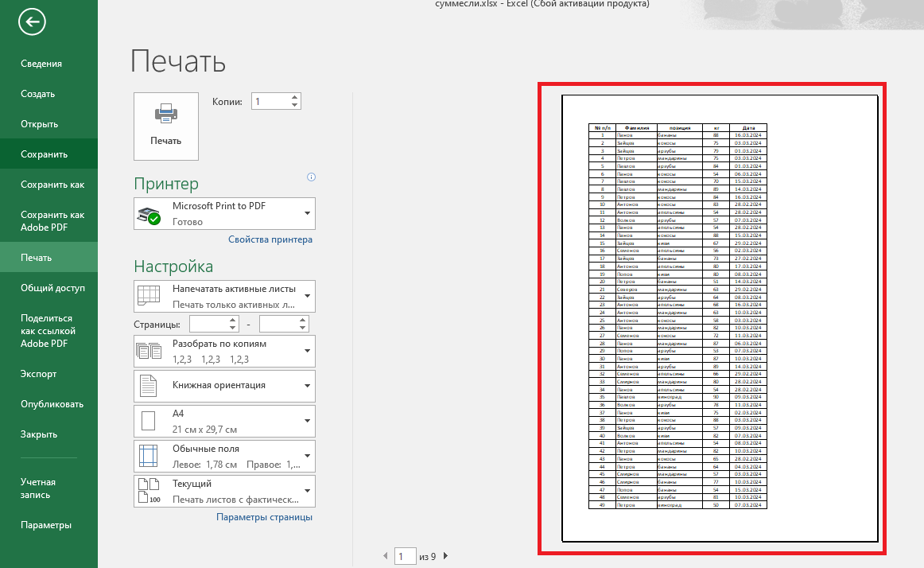Click the collate pages icon
This screenshot has width=924, height=568.
pyautogui.click(x=149, y=350)
